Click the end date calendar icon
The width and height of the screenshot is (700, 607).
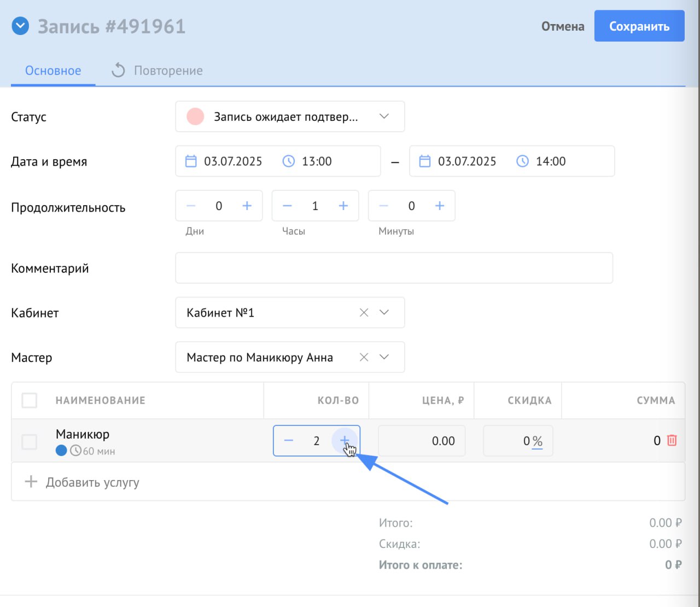pyautogui.click(x=425, y=161)
